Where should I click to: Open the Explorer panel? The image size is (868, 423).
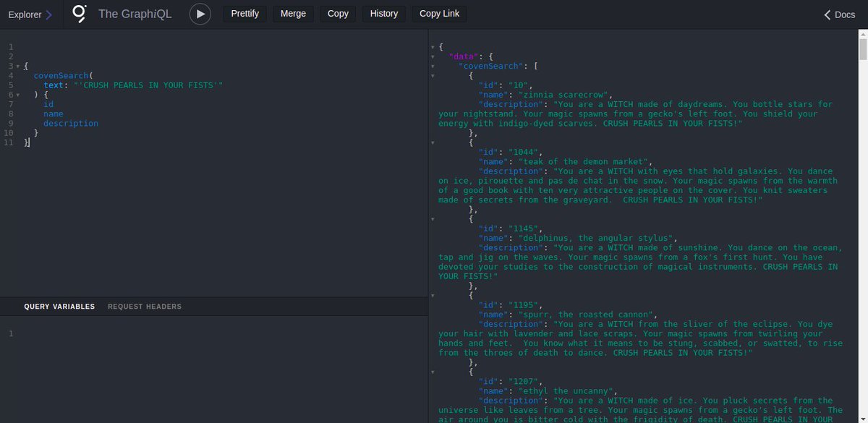[30, 14]
